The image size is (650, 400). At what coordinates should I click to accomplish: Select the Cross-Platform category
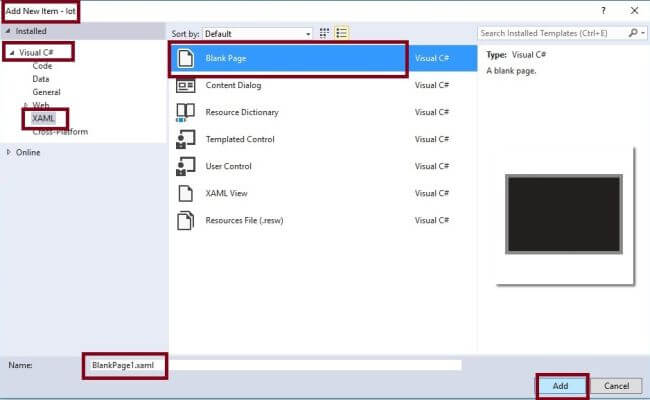(x=60, y=132)
